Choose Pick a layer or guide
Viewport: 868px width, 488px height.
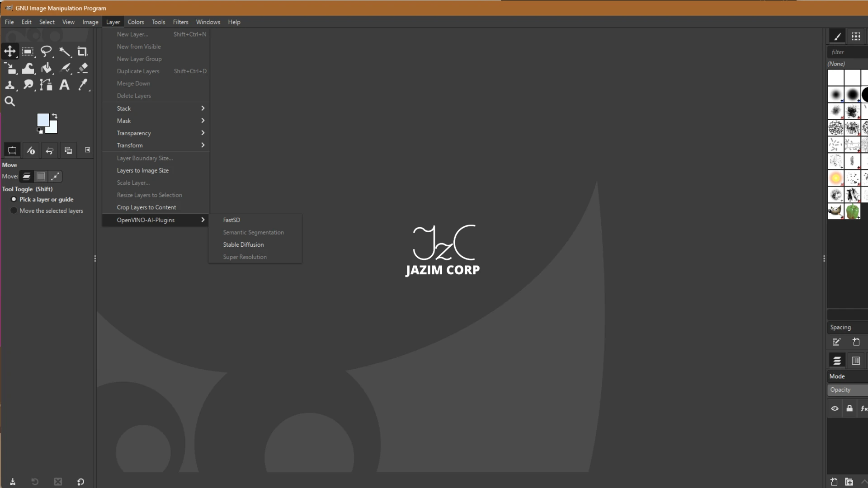click(42, 199)
